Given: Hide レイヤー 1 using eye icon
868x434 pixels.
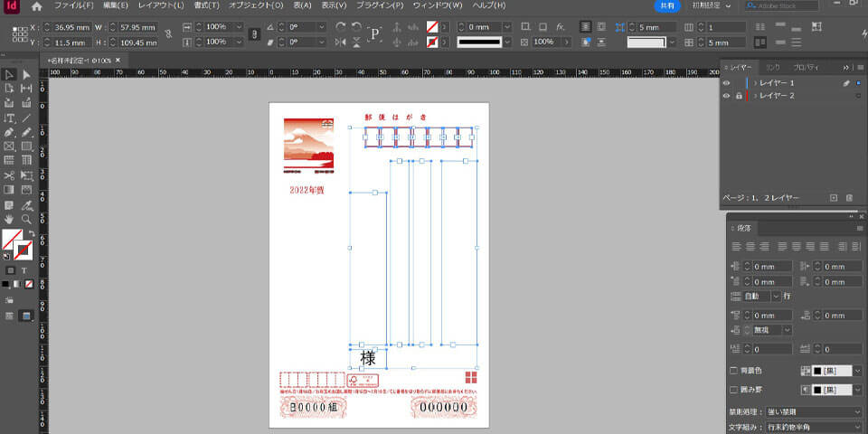Looking at the screenshot, I should coord(726,82).
